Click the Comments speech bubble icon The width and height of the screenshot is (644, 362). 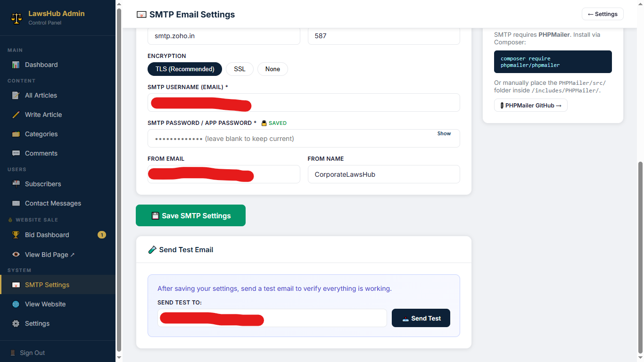(16, 153)
